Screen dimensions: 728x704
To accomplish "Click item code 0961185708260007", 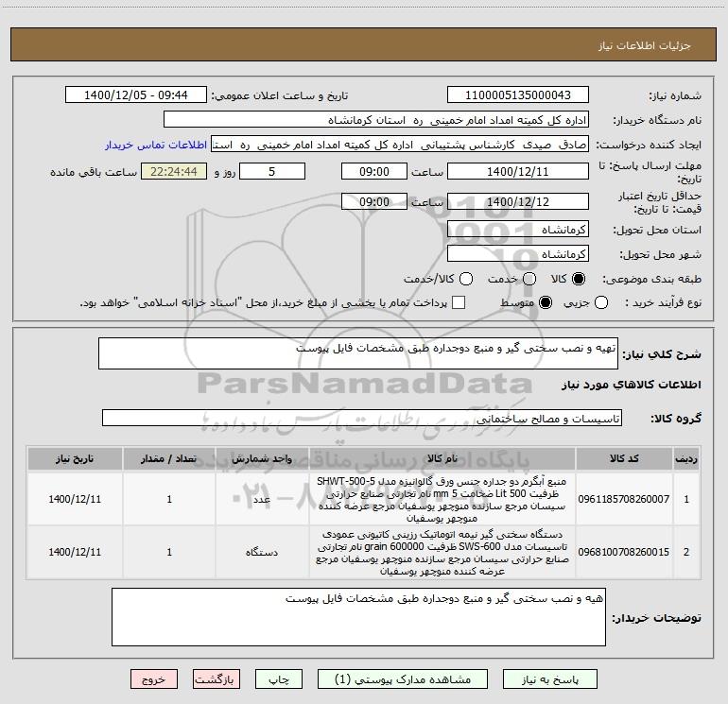I will (624, 499).
